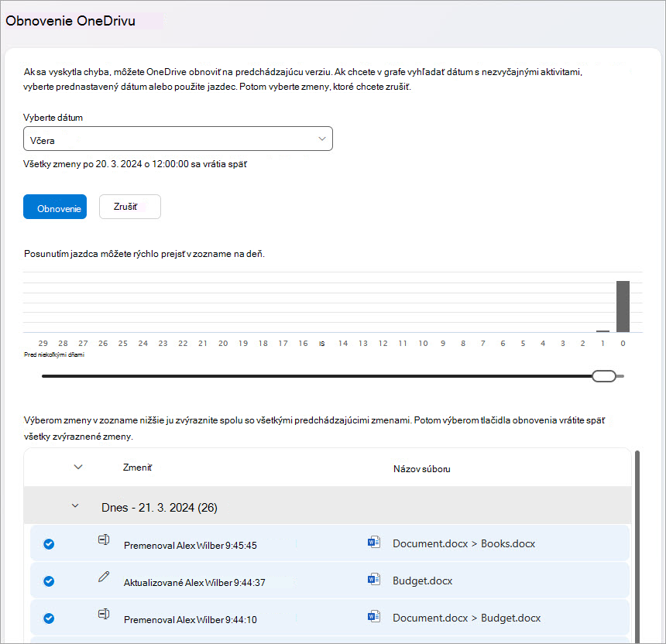Click the changes list vertical scrollbar
The width and height of the screenshot is (666, 644).
click(637, 546)
